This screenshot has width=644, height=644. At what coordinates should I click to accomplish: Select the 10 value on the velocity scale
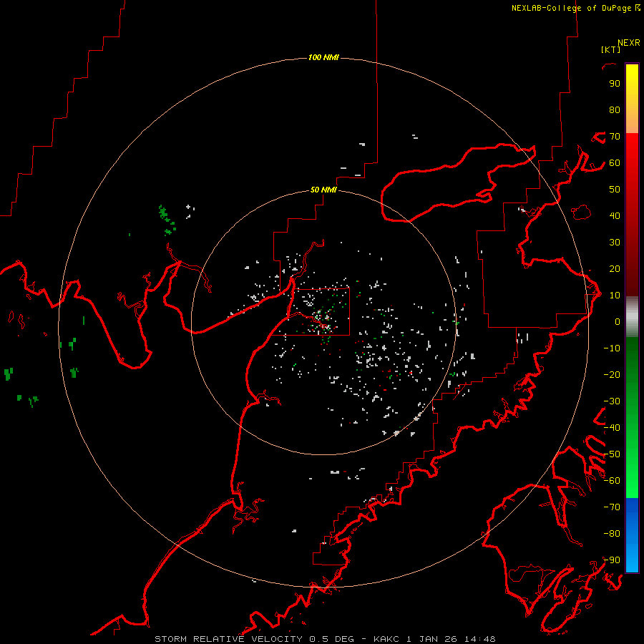point(615,296)
